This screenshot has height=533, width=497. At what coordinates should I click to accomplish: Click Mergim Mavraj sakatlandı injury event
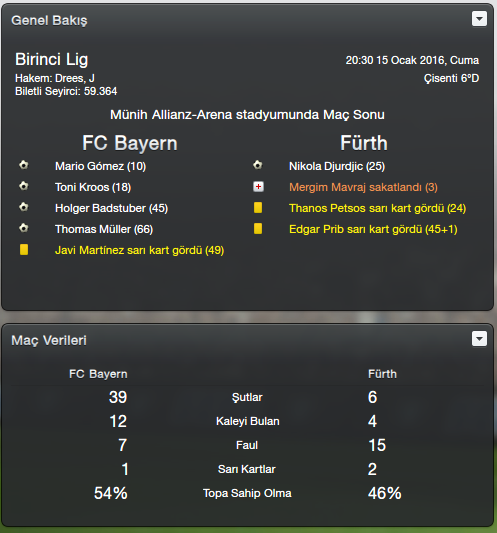[x=363, y=187]
